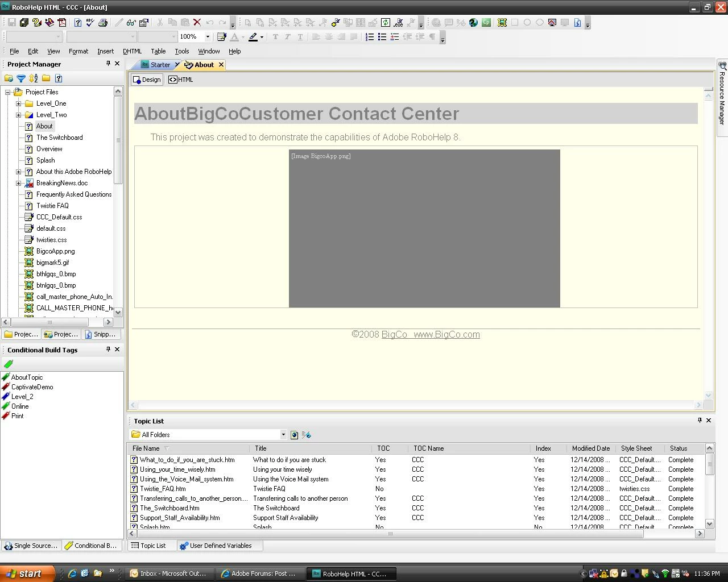Click Topic List vertical scrollbar down arrow
This screenshot has height=582, width=728.
pyautogui.click(x=709, y=524)
